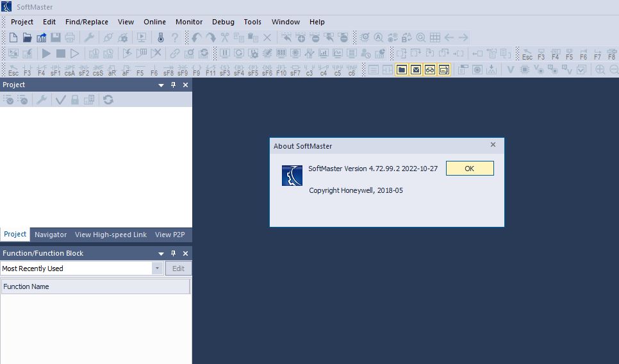The height and width of the screenshot is (364, 619).
Task: Click the Open from PLC icon
Action: [42, 38]
